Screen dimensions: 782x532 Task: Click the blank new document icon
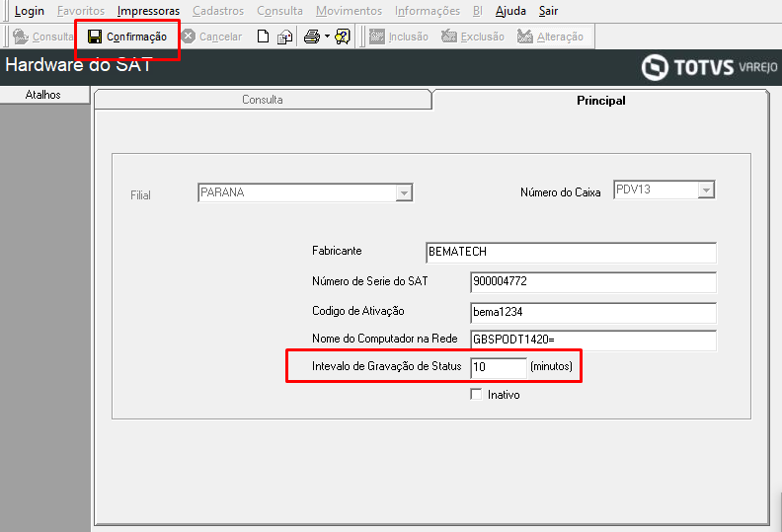point(263,37)
